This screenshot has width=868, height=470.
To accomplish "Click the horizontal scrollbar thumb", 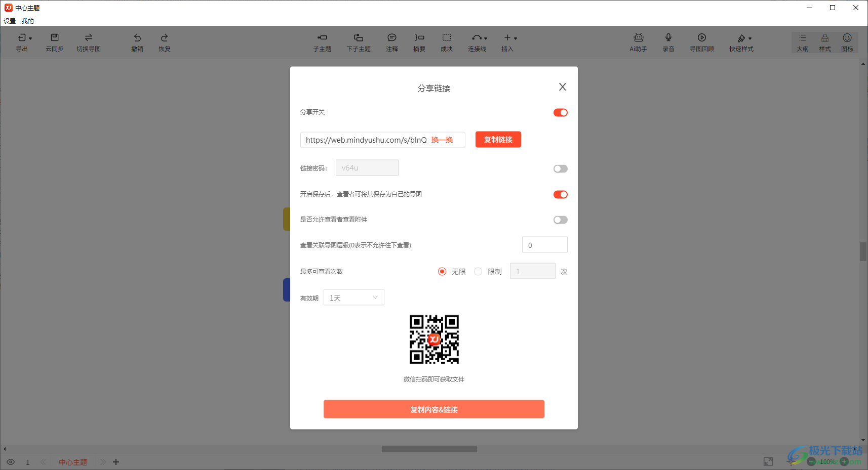I will (429, 449).
